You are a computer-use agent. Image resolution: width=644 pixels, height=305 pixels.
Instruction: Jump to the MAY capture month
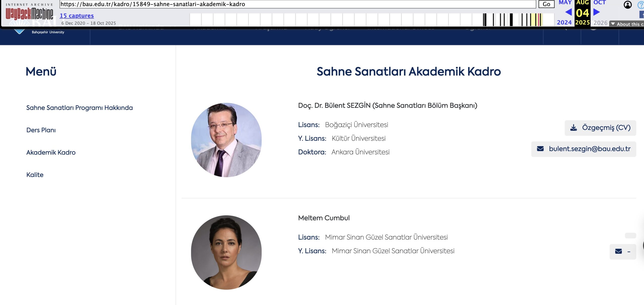pos(565,3)
